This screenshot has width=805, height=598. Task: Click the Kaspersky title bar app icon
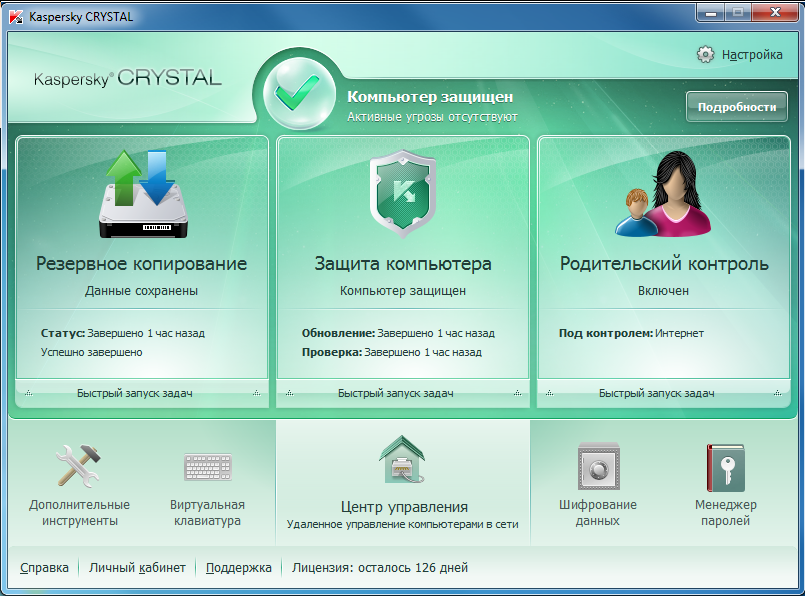click(17, 16)
